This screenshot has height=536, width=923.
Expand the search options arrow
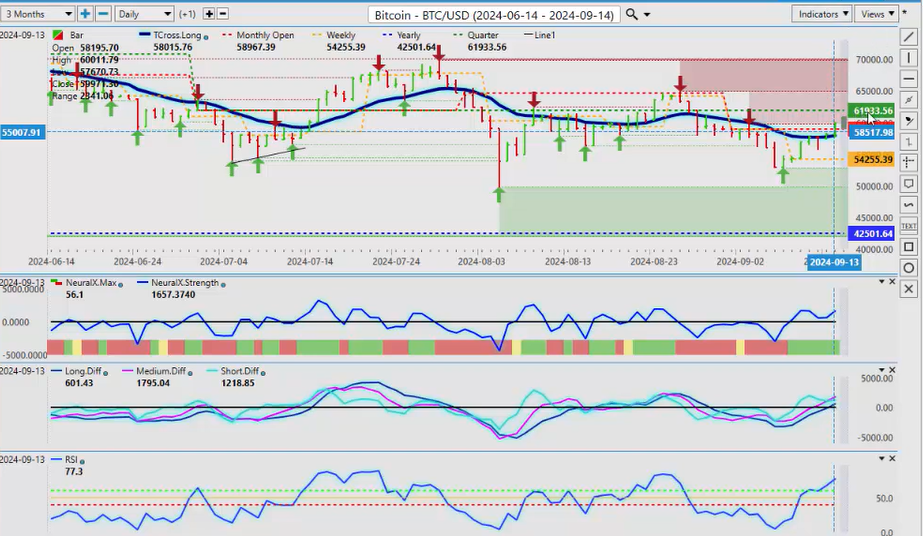(647, 15)
